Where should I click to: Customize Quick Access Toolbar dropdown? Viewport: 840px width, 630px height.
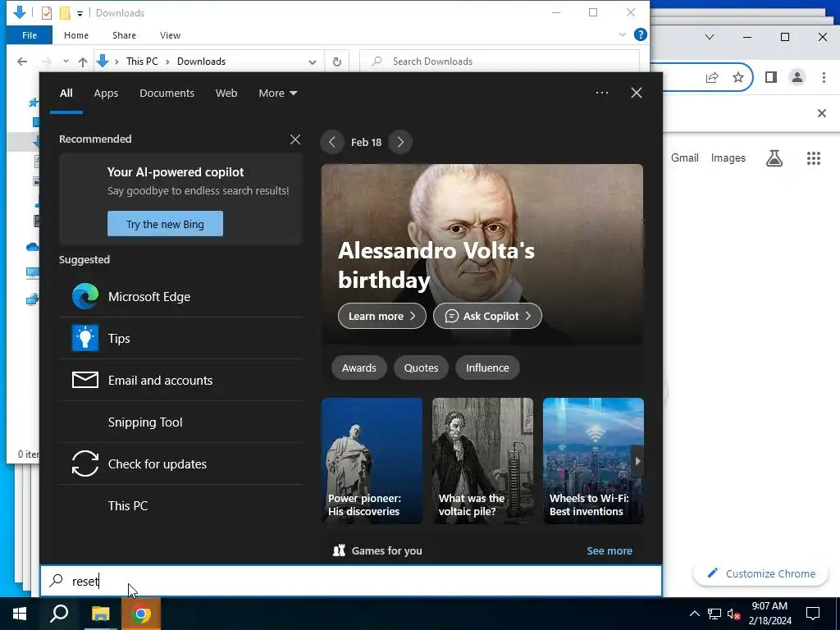click(80, 13)
